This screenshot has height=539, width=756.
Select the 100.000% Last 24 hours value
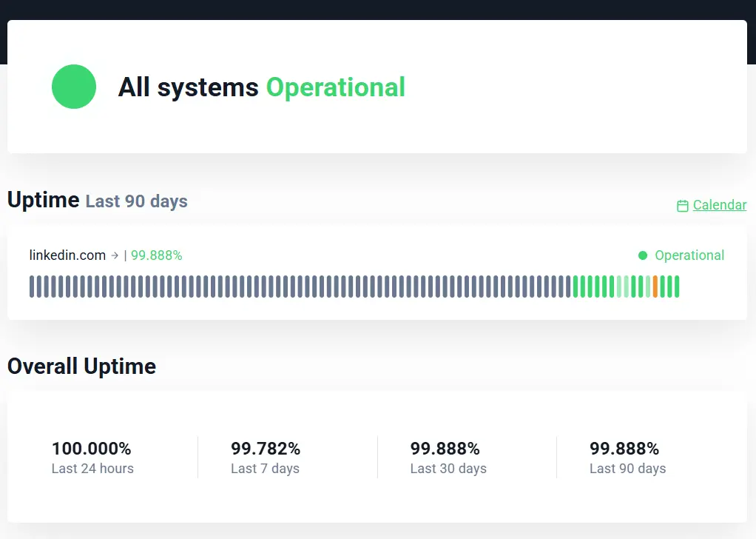pos(92,449)
